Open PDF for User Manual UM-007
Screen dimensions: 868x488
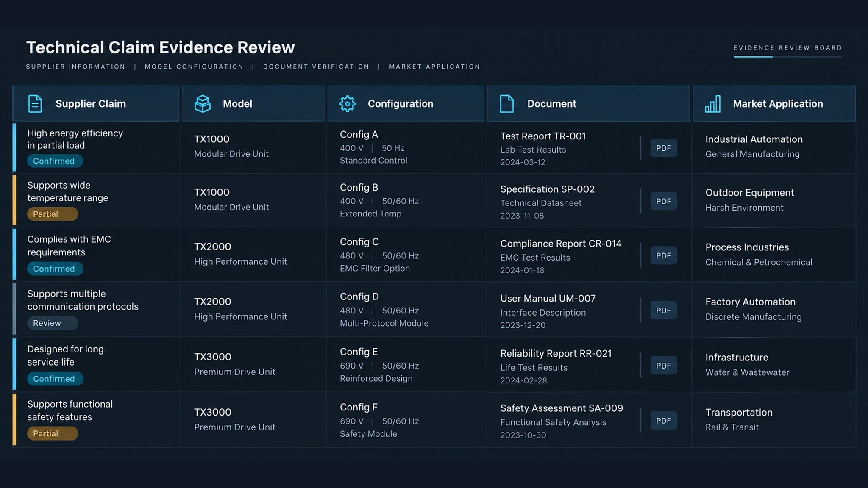click(663, 311)
